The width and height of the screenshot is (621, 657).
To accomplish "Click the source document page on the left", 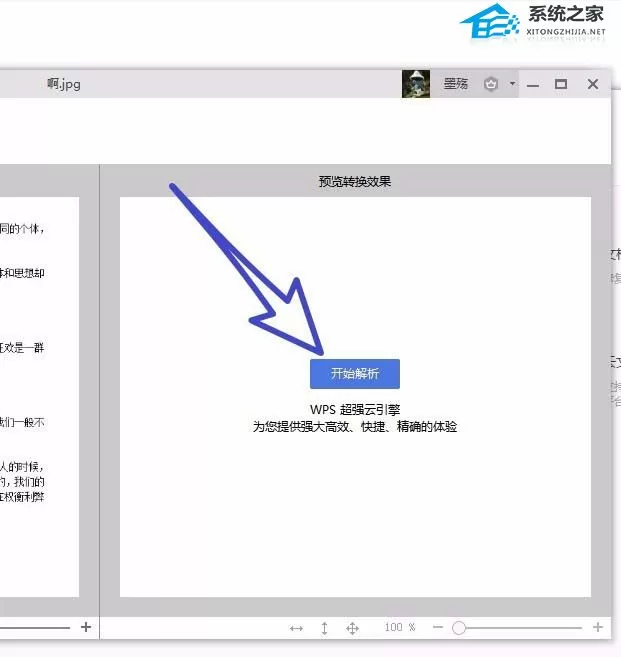I will pos(39,397).
